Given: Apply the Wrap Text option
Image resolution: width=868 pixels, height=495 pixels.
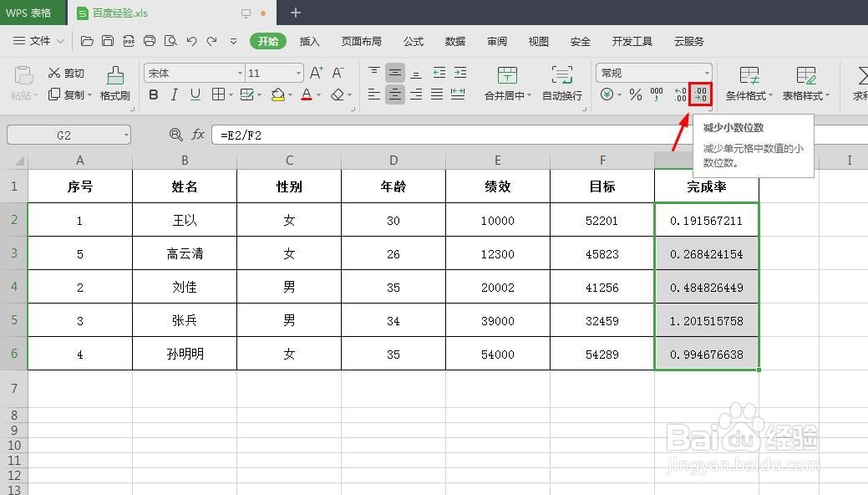Looking at the screenshot, I should tap(564, 84).
